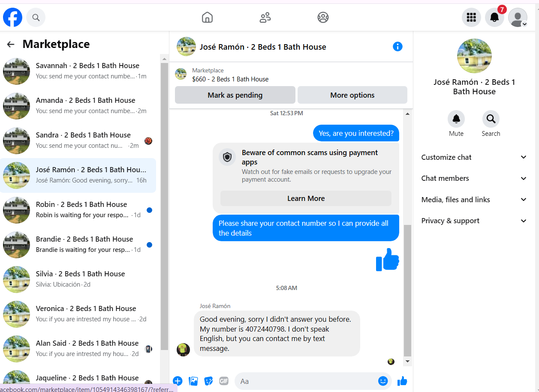Expand the Customize chat section
Viewport: 539px width, 392px height.
click(474, 157)
